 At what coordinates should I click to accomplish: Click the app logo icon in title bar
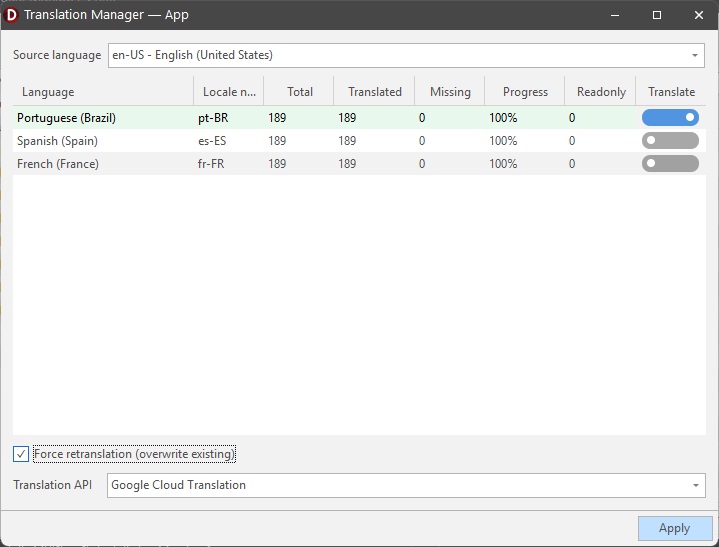point(12,15)
